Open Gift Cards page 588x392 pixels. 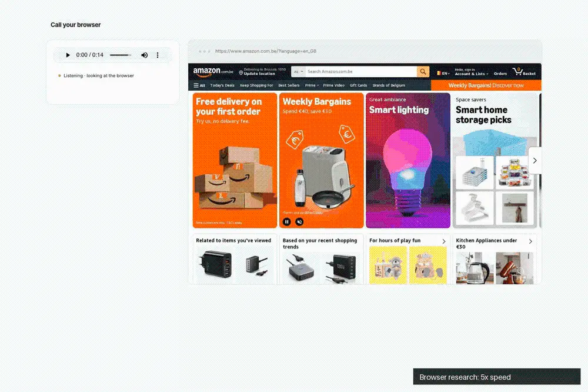359,85
